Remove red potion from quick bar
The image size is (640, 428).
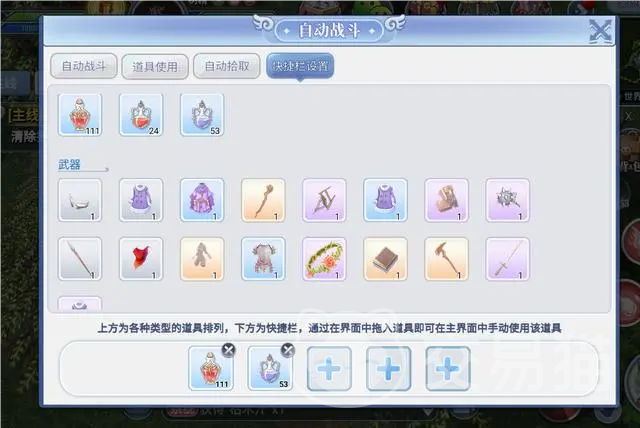[x=229, y=350]
